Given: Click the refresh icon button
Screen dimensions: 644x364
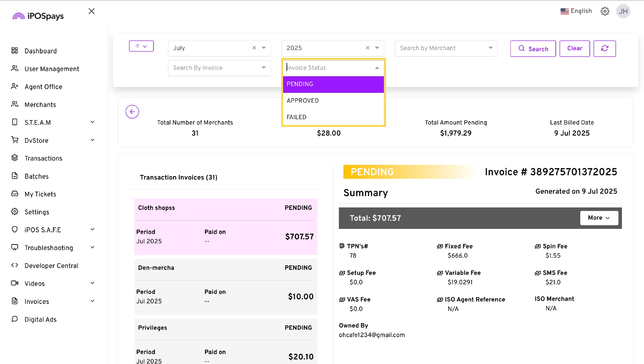Looking at the screenshot, I should click(x=604, y=48).
